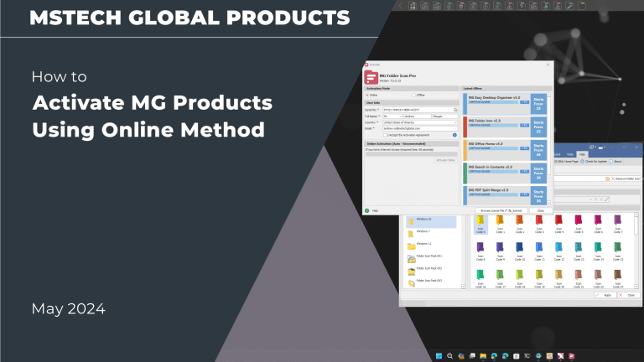Pick the teal Icon Code 14 folder
This screenshot has height=362, width=644.
[x=598, y=251]
